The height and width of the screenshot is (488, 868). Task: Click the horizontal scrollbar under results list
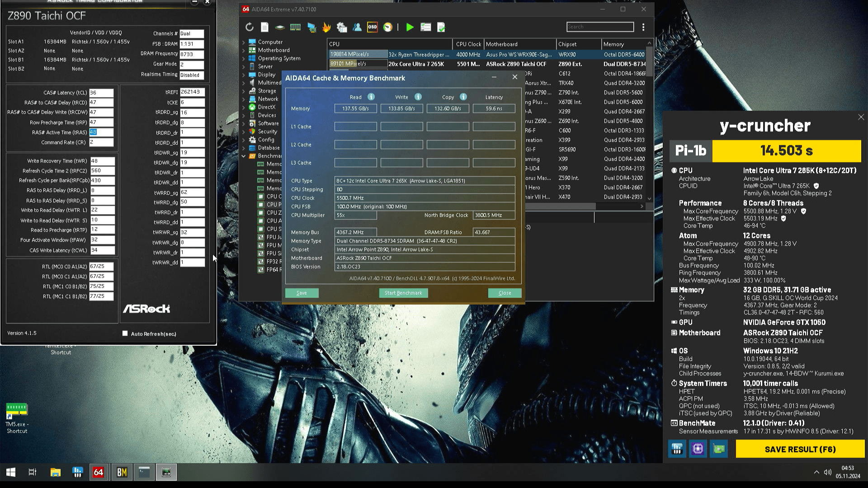click(x=561, y=206)
